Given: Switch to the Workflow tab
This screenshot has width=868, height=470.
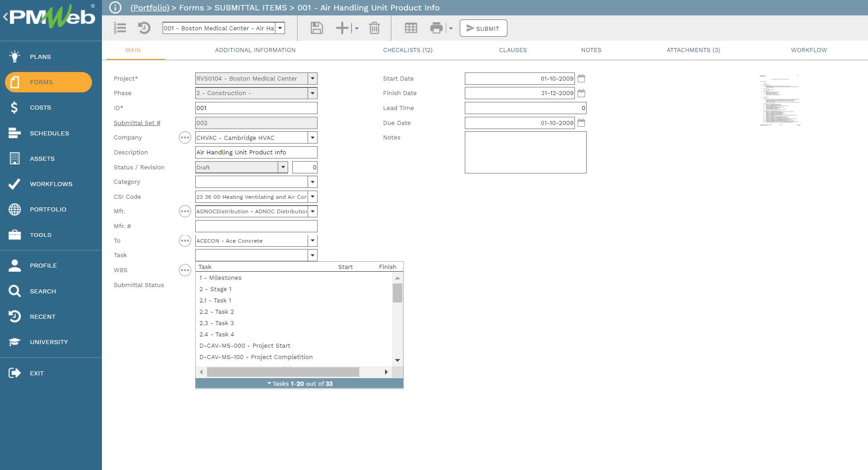Looking at the screenshot, I should pos(809,50).
